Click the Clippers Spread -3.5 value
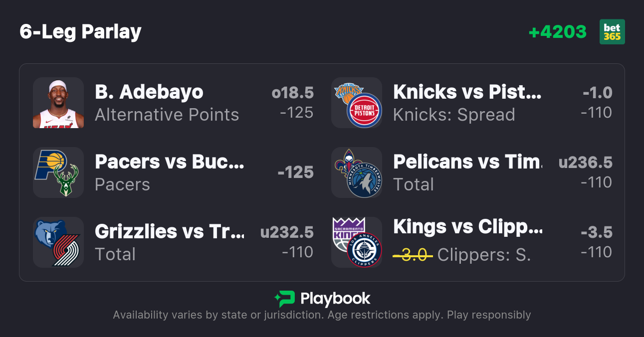This screenshot has height=337, width=644. pyautogui.click(x=596, y=232)
